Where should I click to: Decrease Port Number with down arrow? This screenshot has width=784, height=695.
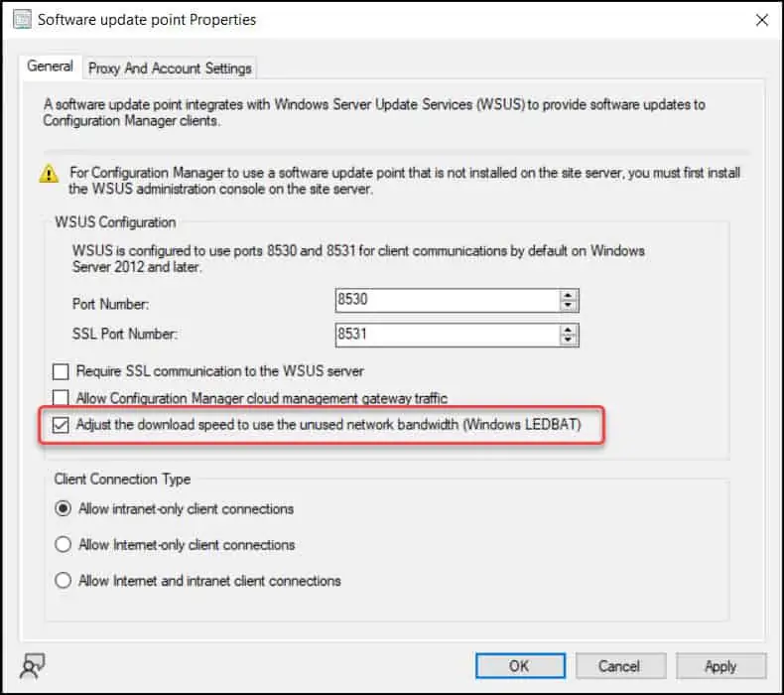(x=568, y=305)
